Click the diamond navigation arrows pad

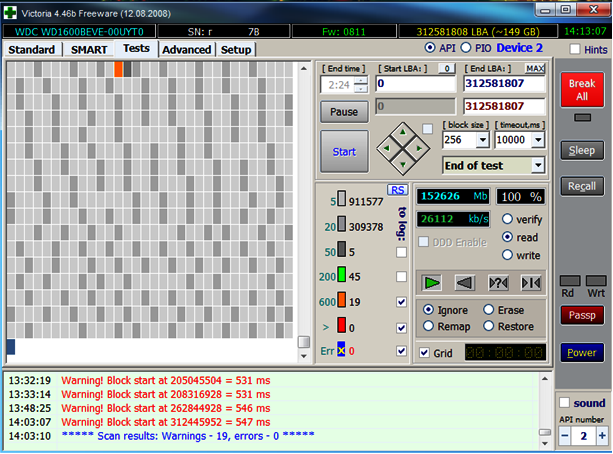click(x=403, y=147)
